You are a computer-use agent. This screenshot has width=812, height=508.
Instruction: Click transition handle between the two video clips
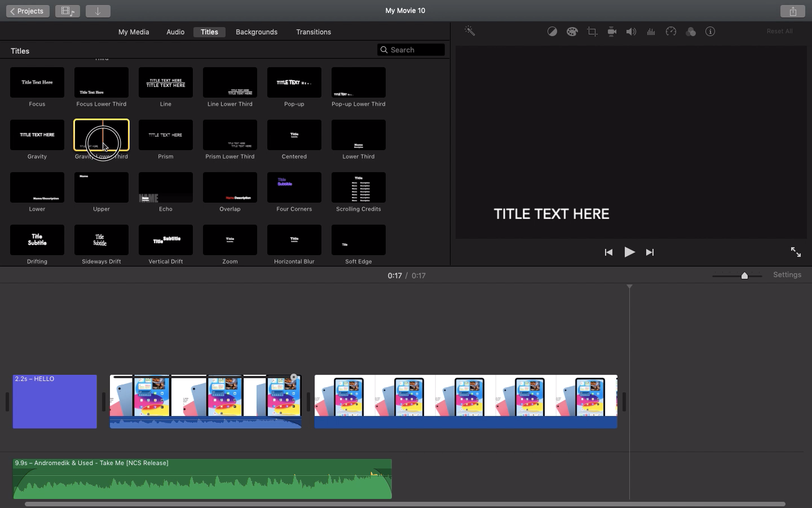(308, 402)
